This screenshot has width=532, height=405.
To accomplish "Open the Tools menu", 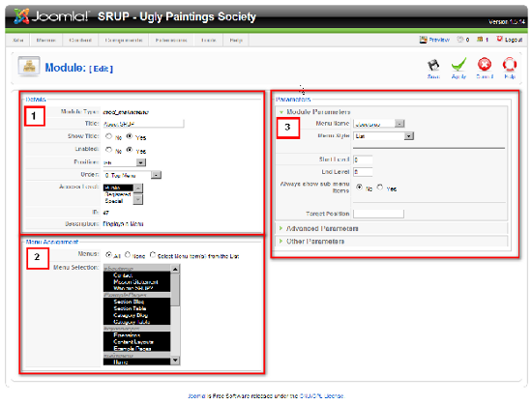I will 209,40.
